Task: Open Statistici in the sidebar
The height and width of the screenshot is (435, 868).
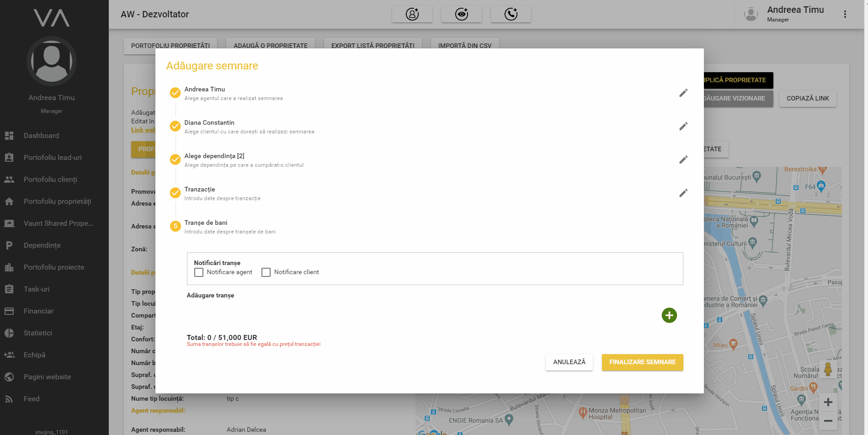Action: coord(38,333)
